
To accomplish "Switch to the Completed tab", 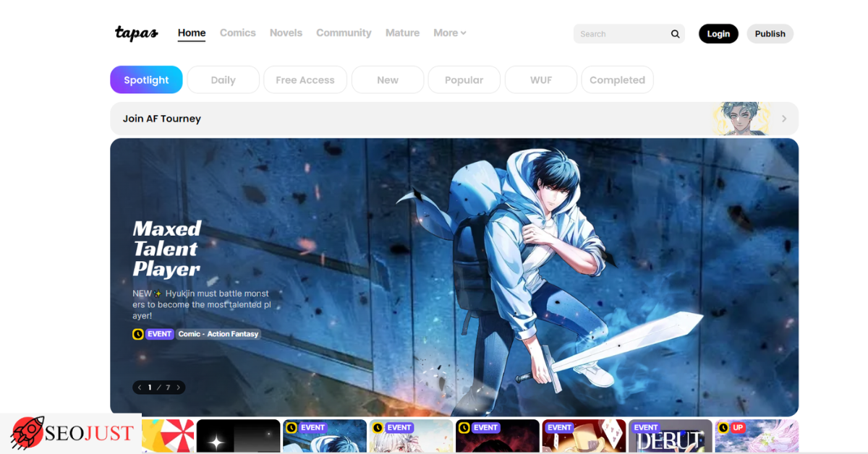I will [x=617, y=80].
